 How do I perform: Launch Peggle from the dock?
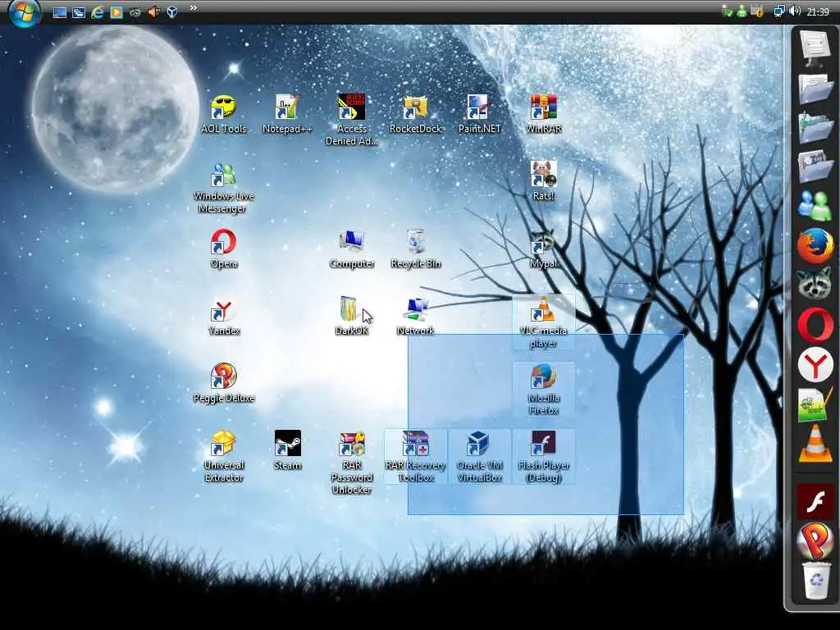[x=815, y=541]
